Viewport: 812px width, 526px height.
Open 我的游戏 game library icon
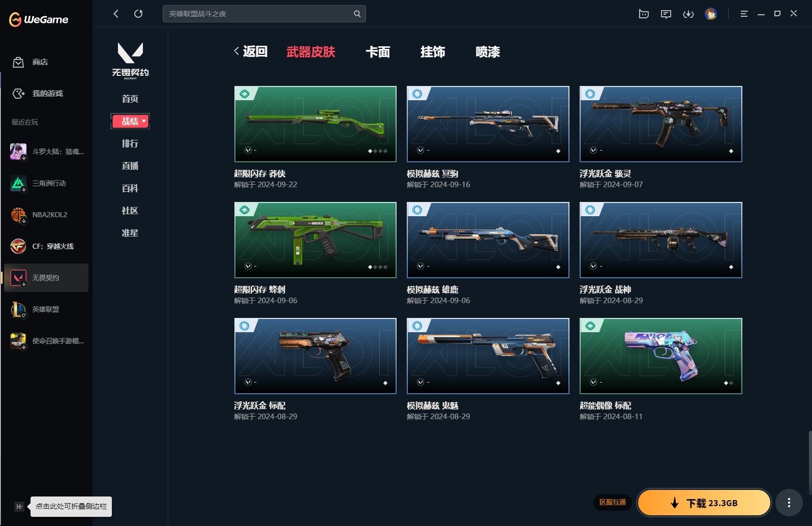[18, 94]
